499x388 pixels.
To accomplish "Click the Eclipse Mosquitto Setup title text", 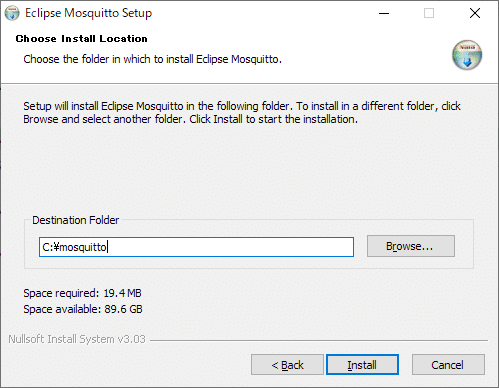I will tap(89, 13).
